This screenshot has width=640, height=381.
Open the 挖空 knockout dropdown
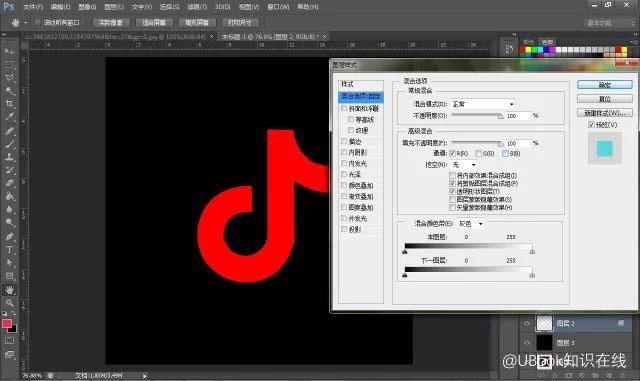(x=464, y=165)
